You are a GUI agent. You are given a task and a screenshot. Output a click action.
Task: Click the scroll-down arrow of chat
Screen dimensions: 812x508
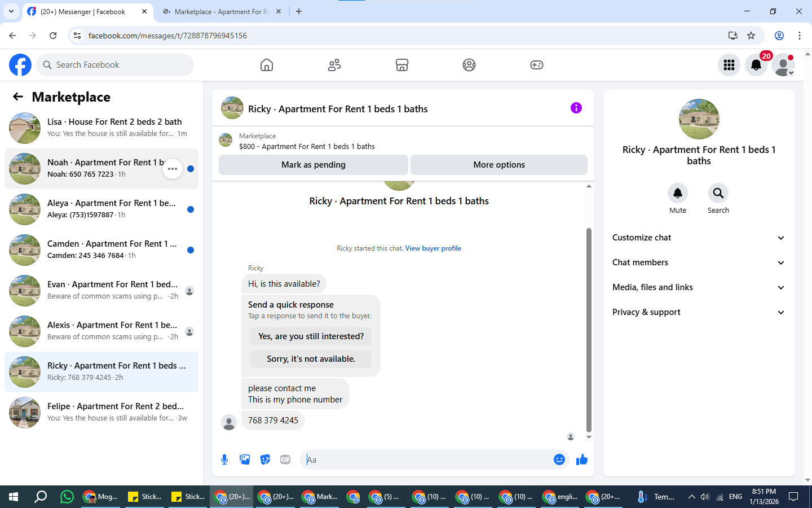(589, 437)
